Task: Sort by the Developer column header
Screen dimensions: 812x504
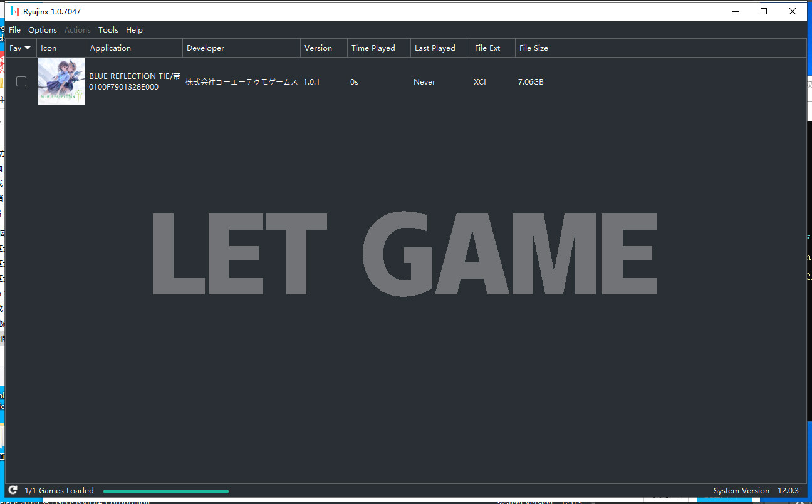Action: (x=206, y=48)
